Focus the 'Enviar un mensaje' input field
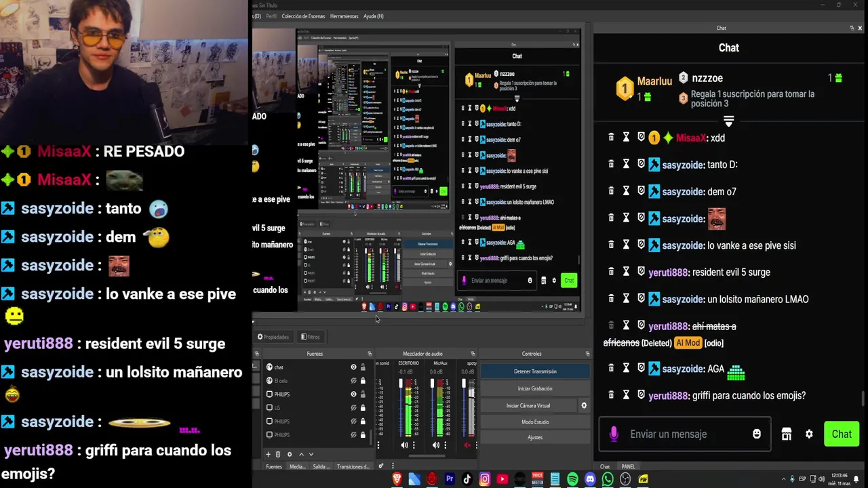This screenshot has height=488, width=868. pos(685,434)
